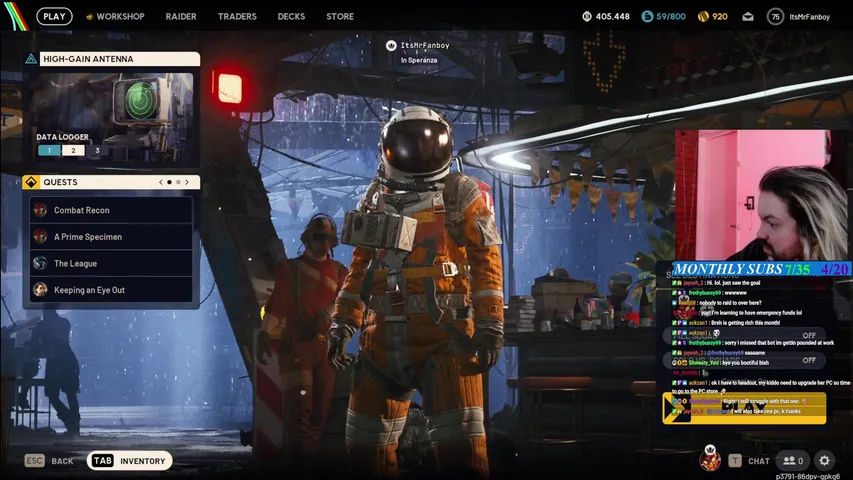Click the Combat Recon trader portrait icon
Image resolution: width=853 pixels, height=480 pixels.
(x=40, y=210)
